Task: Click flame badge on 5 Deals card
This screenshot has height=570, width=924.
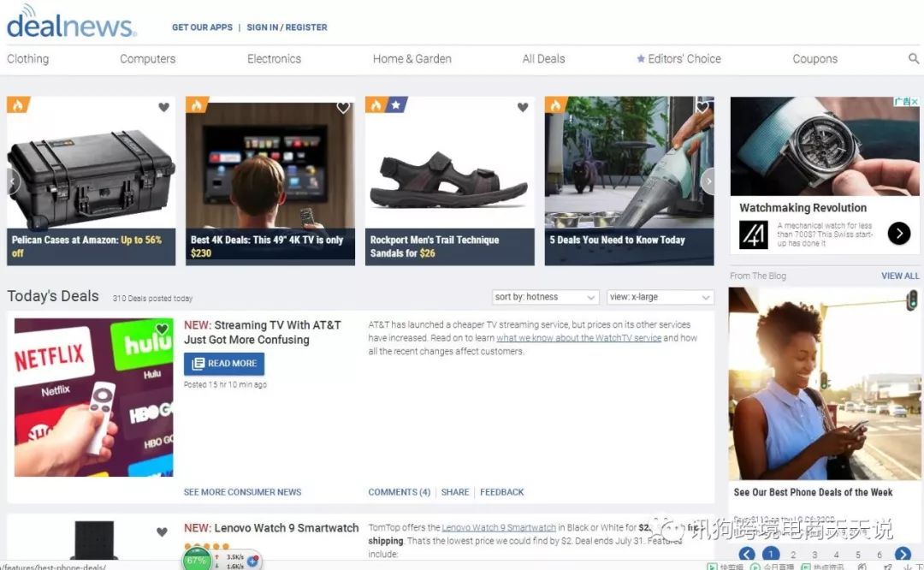Action: [556, 105]
